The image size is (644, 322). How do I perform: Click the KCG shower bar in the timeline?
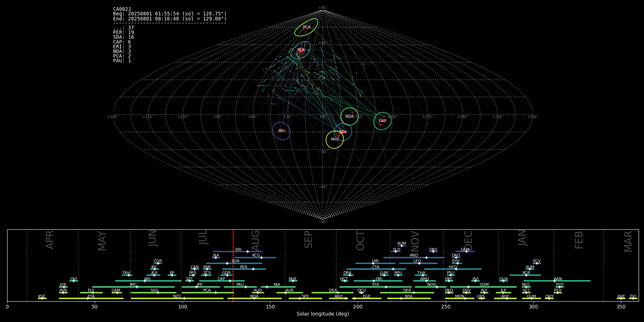(255, 257)
